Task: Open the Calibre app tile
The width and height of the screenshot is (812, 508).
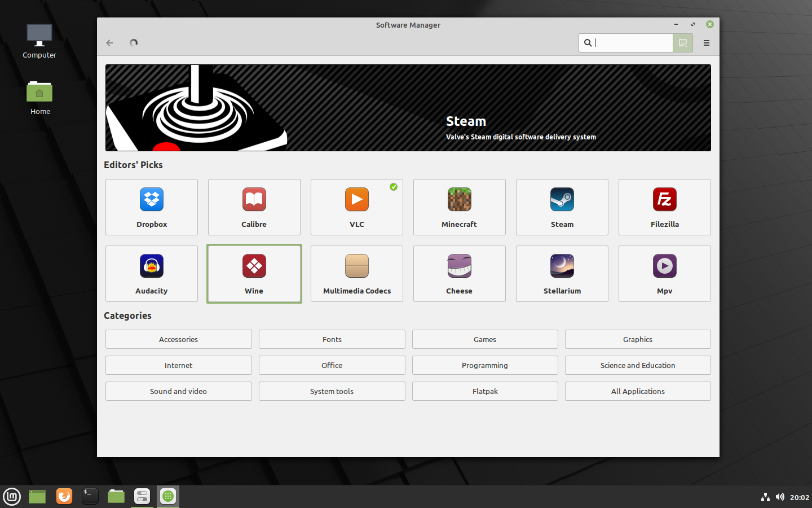Action: tap(254, 207)
